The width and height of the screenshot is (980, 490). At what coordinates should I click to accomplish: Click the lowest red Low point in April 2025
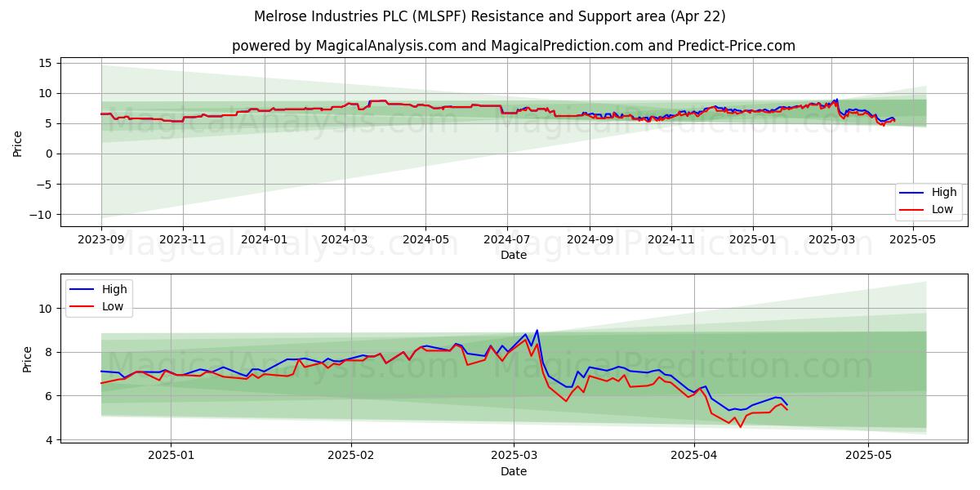click(x=741, y=427)
